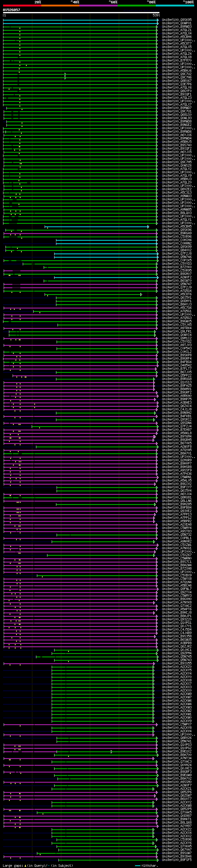Select the label UniRef100_B9GWX5
The height and width of the screenshot is (868, 197).
pyautogui.click(x=177, y=321)
